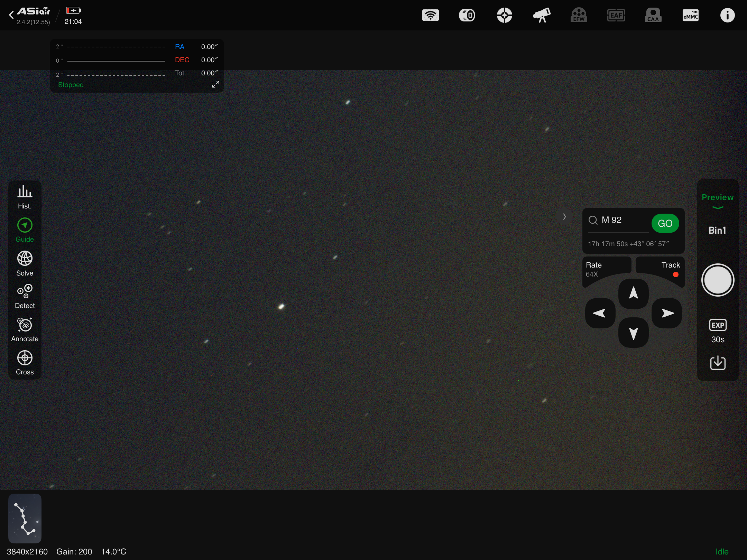Open the info icon at top right
The height and width of the screenshot is (560, 747).
(x=727, y=15)
